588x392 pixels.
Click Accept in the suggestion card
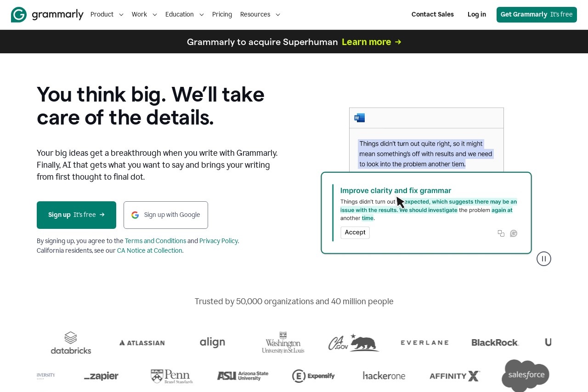[x=355, y=233]
